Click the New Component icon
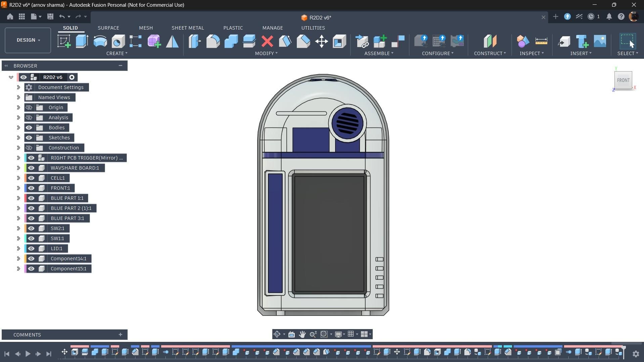 tap(380, 41)
